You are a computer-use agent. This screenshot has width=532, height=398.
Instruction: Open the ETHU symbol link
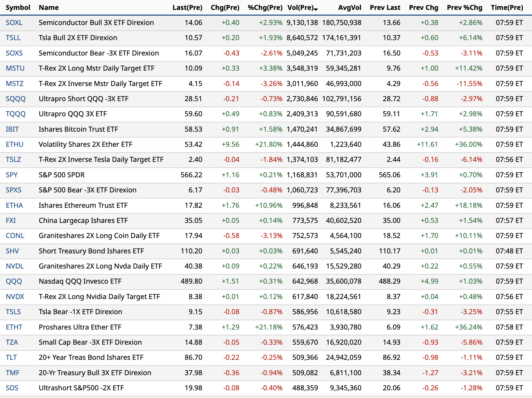pos(15,144)
